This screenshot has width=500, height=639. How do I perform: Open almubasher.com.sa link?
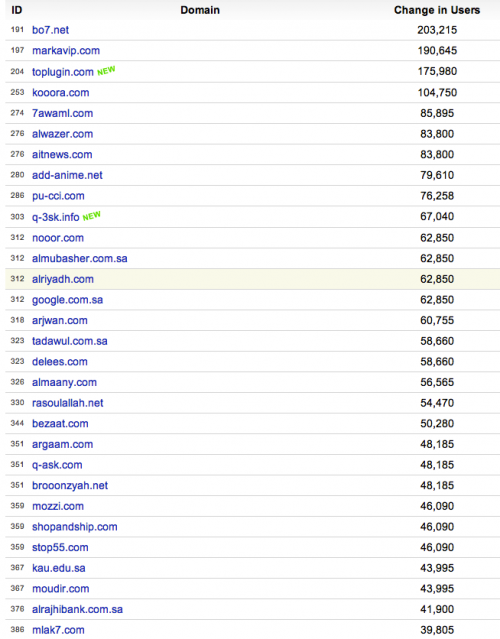pyautogui.click(x=80, y=258)
